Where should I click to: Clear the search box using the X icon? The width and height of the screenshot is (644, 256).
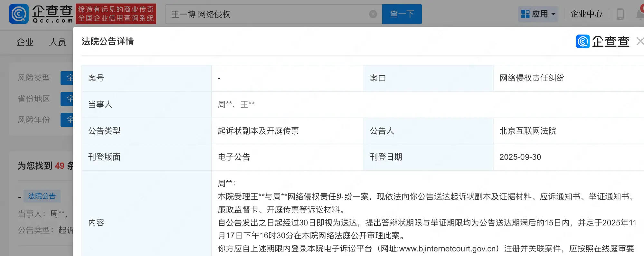[373, 14]
